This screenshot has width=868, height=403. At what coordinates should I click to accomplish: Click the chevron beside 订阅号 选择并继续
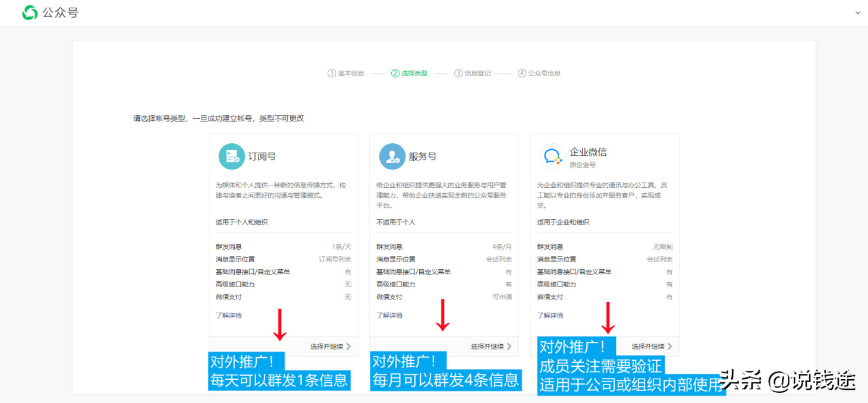[x=350, y=345]
